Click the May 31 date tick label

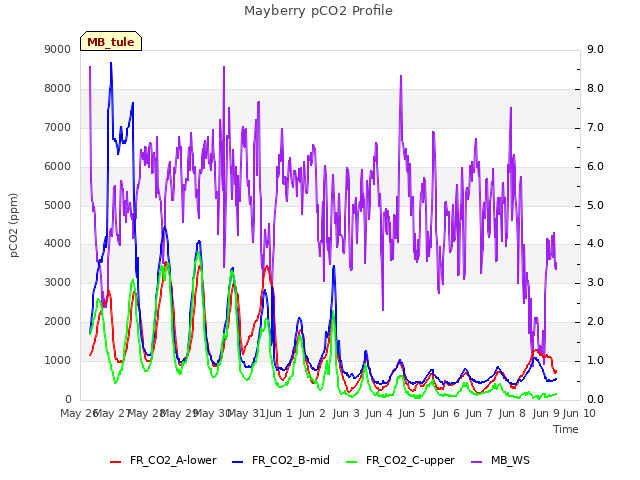click(x=246, y=413)
